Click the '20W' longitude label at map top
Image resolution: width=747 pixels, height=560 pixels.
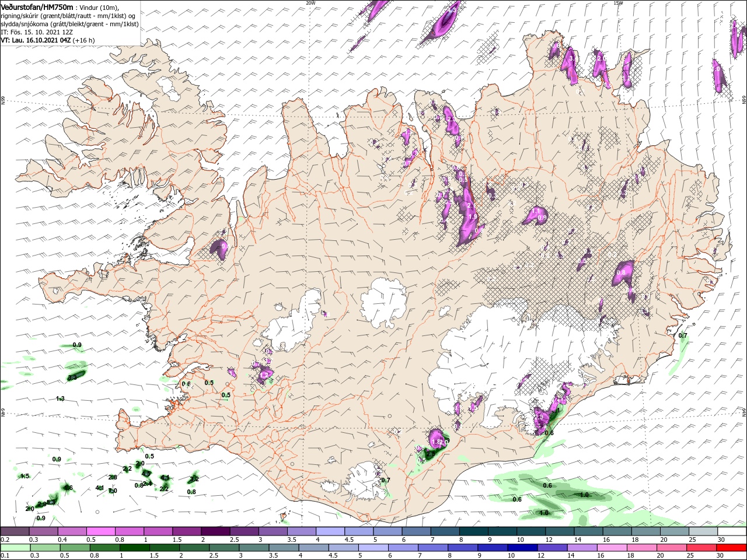pos(310,2)
